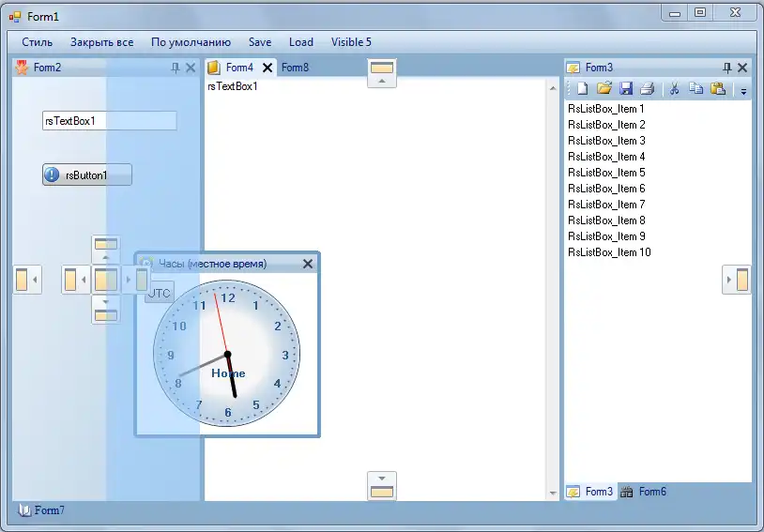Select RsListBox_Item 2
Viewport: 764px width, 532px height.
[658, 125]
